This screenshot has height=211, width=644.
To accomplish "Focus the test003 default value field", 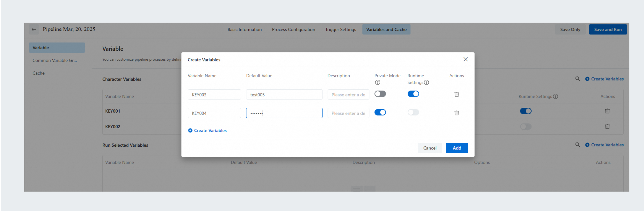I will tap(284, 95).
